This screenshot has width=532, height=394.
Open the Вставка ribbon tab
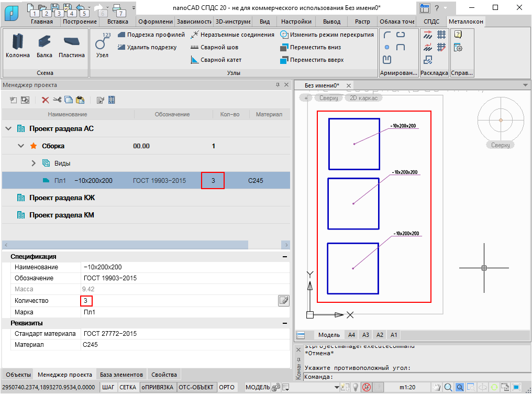[118, 21]
